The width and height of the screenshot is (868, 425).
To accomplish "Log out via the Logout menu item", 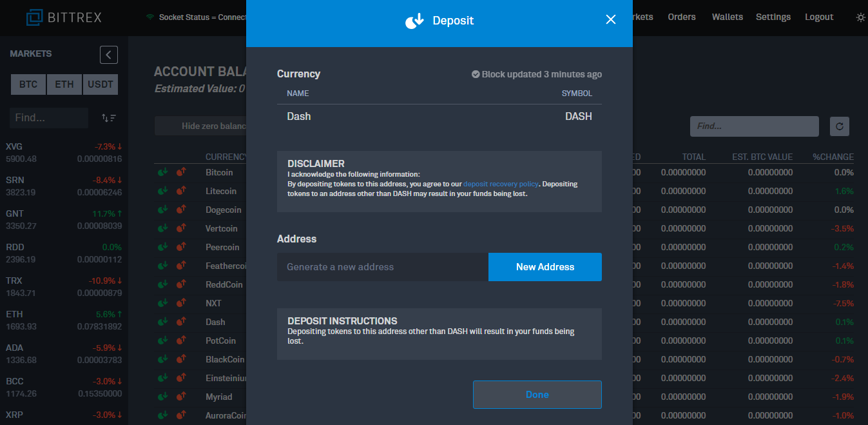I will [819, 17].
